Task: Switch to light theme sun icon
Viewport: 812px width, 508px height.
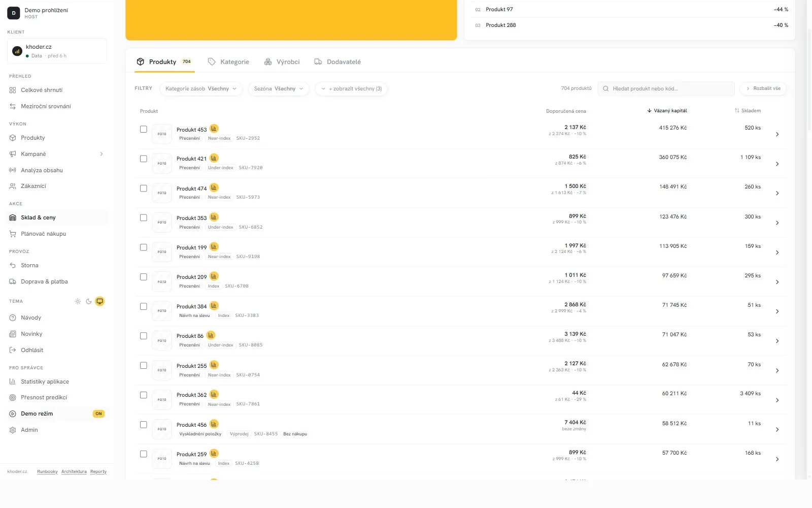Action: click(x=78, y=301)
